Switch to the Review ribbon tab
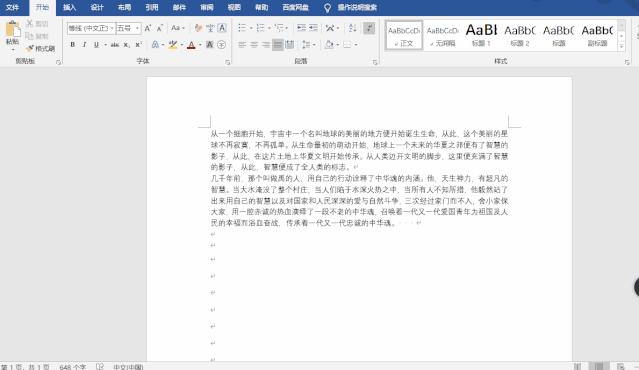 tap(207, 7)
